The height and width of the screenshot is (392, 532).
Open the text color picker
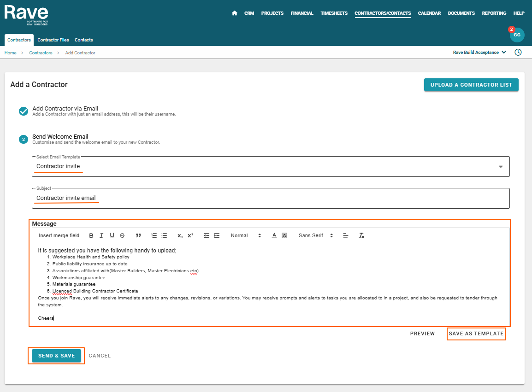coord(274,235)
